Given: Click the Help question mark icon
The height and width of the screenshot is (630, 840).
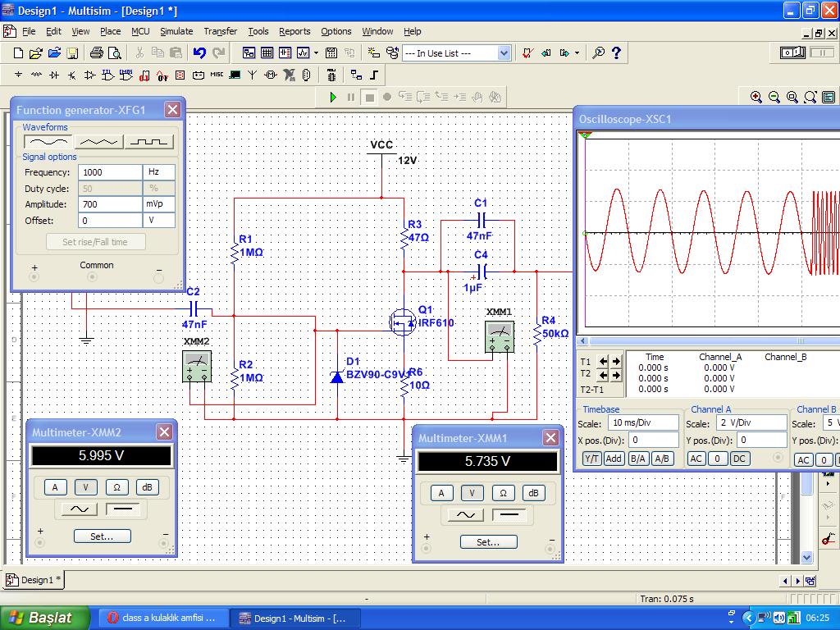Looking at the screenshot, I should click(x=617, y=53).
